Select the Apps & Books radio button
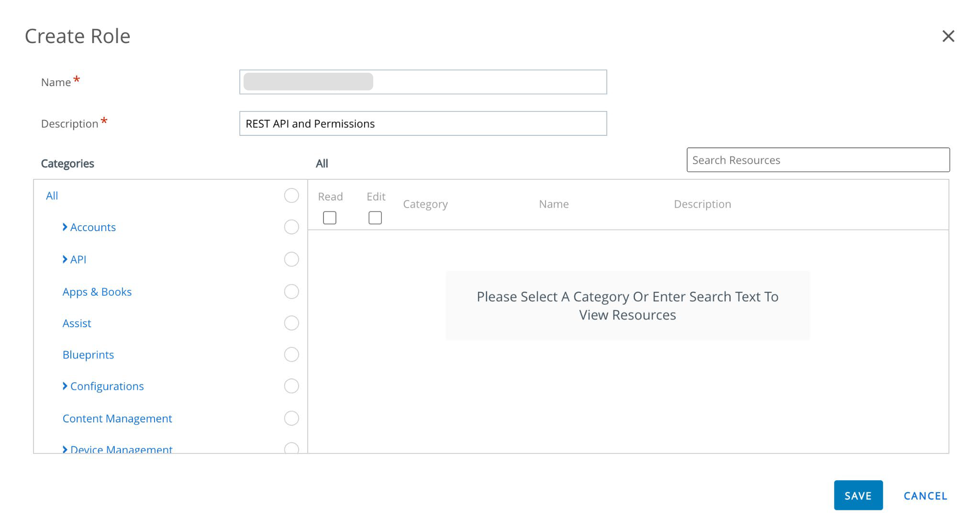Image resolution: width=980 pixels, height=531 pixels. coord(291,291)
